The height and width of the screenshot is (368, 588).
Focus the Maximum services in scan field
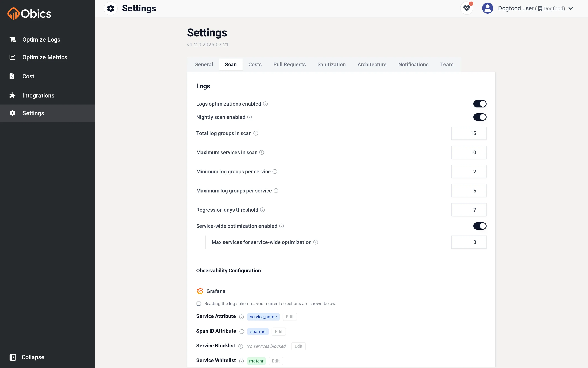(469, 152)
